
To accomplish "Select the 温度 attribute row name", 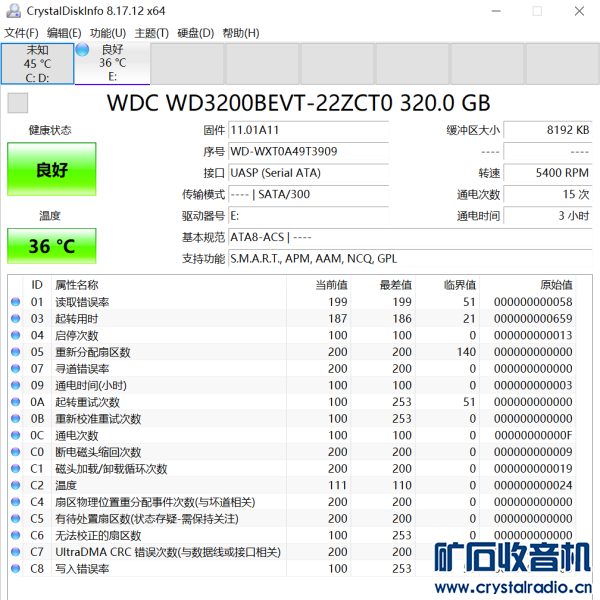I will tap(66, 485).
